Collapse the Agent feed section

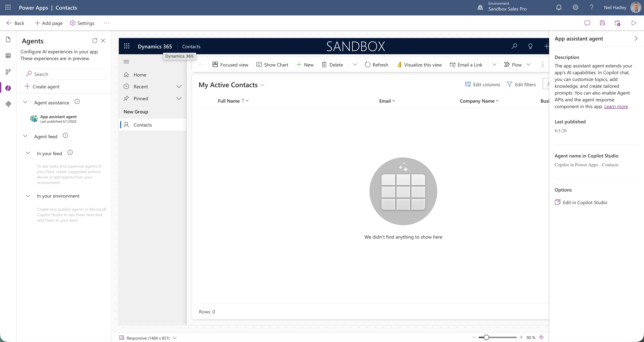25,136
